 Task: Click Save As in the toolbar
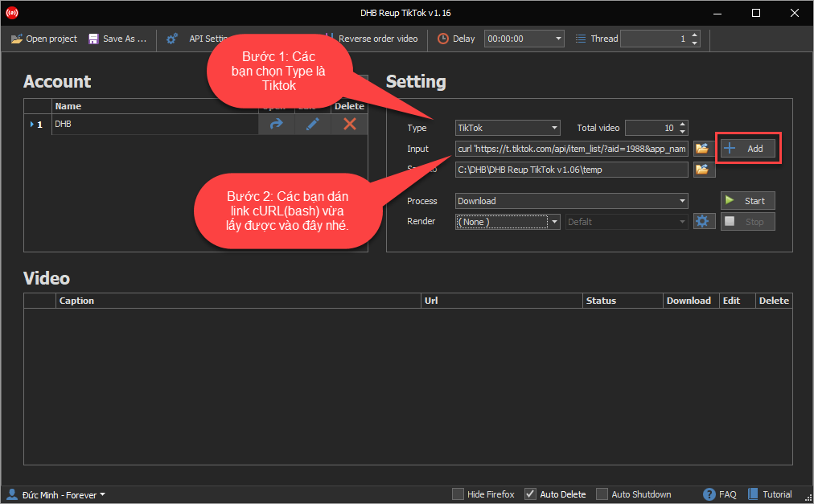pyautogui.click(x=117, y=39)
